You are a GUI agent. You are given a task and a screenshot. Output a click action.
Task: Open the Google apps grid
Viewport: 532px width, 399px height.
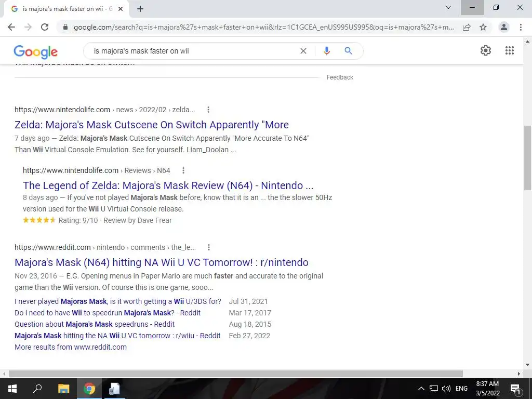(509, 50)
